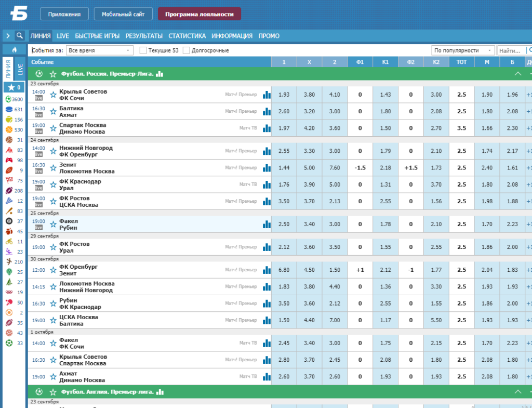The height and width of the screenshot is (408, 532).
Task: Bet on 1.93 home win for Крылья Советов
Action: click(x=284, y=95)
